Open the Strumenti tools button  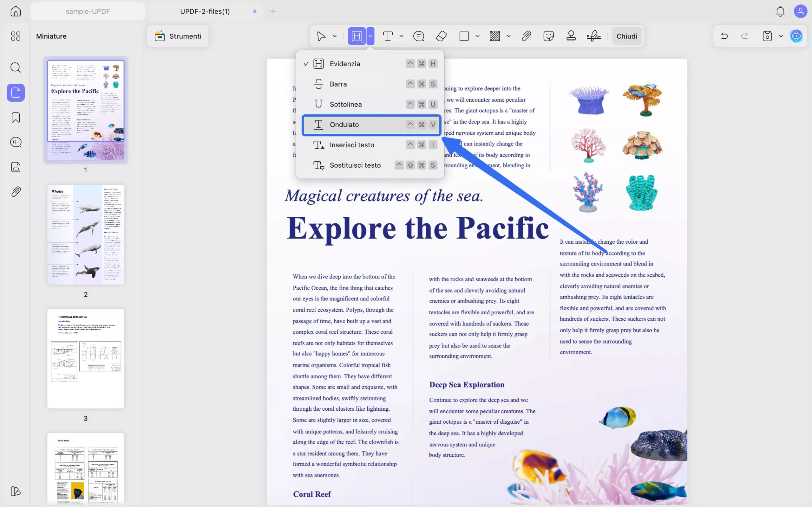click(x=178, y=36)
